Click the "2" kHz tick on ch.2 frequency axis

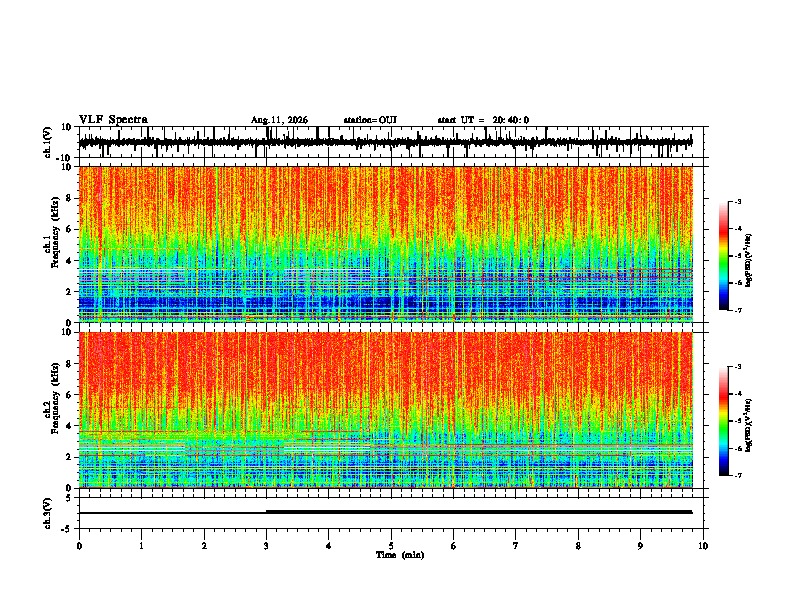(70, 457)
